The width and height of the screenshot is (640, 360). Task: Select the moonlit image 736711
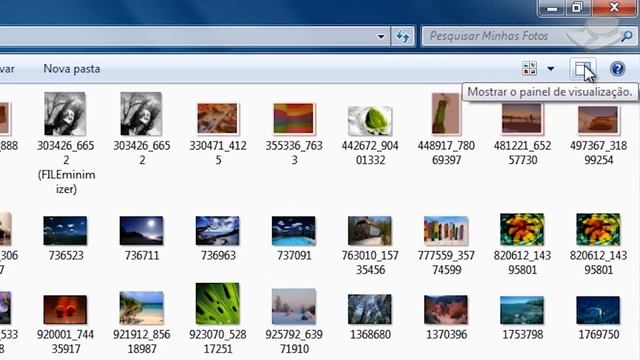[141, 231]
